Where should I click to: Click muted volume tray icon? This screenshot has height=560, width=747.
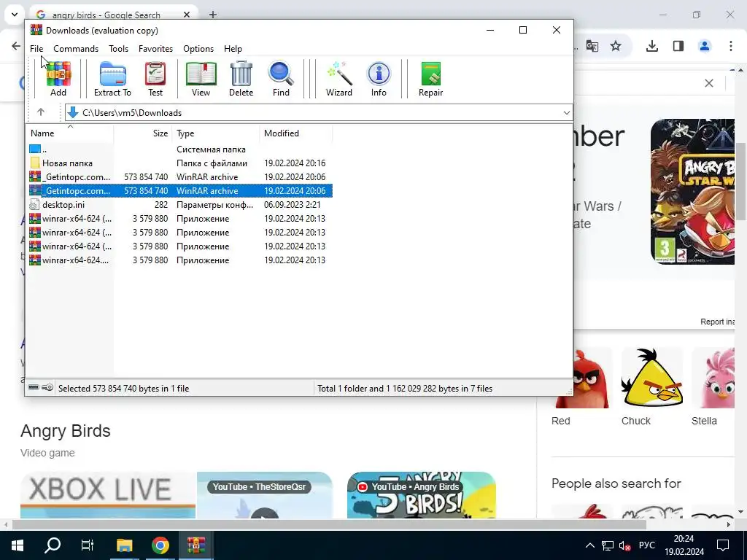(x=625, y=545)
